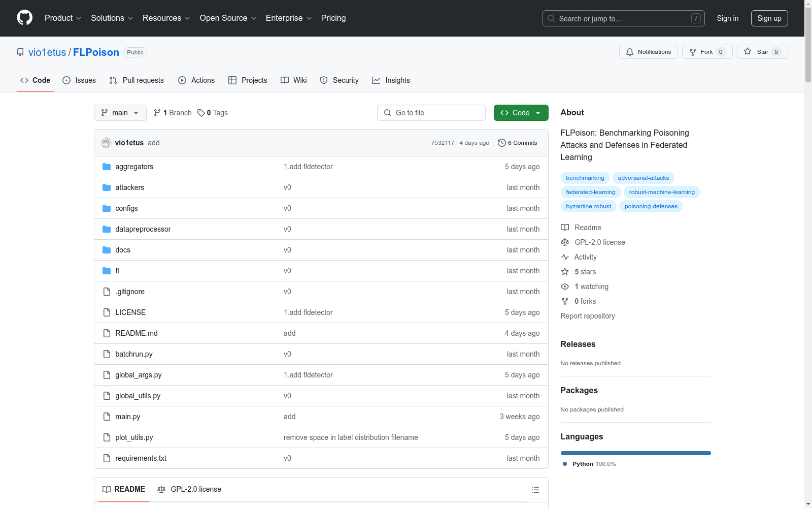Click the Search or jump to field
Viewport: 812px width, 508px height.
[x=624, y=18]
